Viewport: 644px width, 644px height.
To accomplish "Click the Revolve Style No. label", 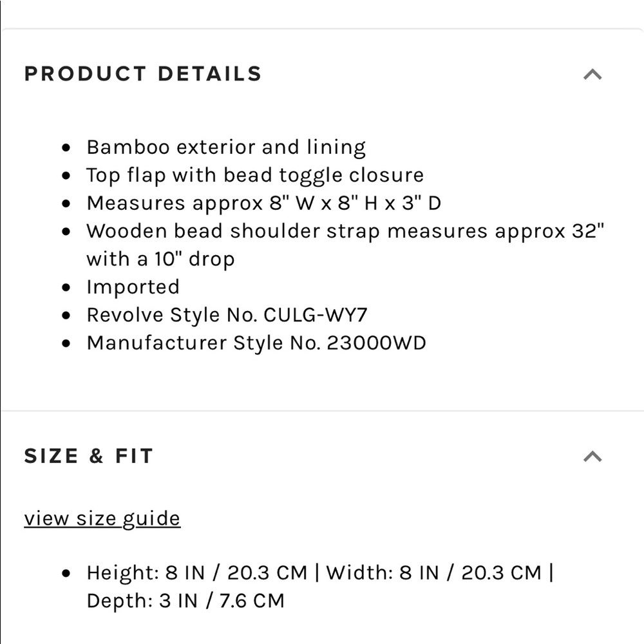I will point(173,315).
